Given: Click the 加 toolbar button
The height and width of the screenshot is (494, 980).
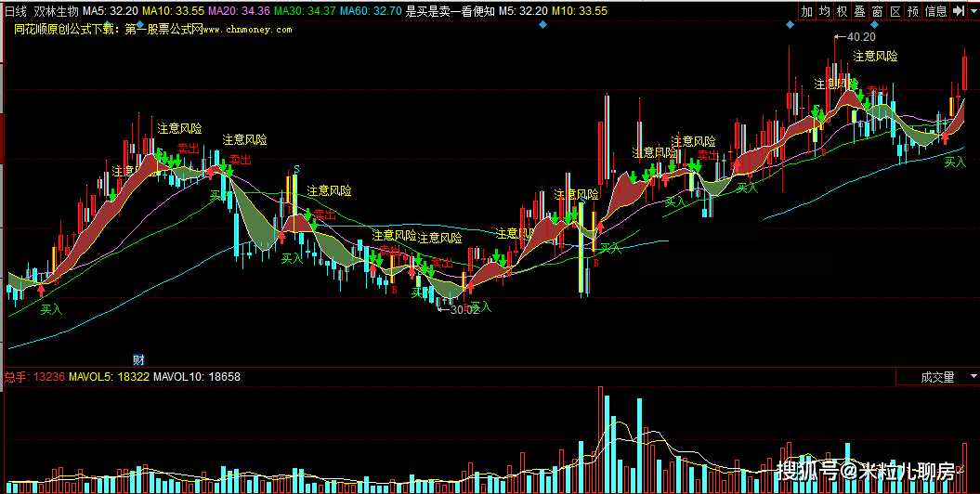Looking at the screenshot, I should (x=807, y=10).
